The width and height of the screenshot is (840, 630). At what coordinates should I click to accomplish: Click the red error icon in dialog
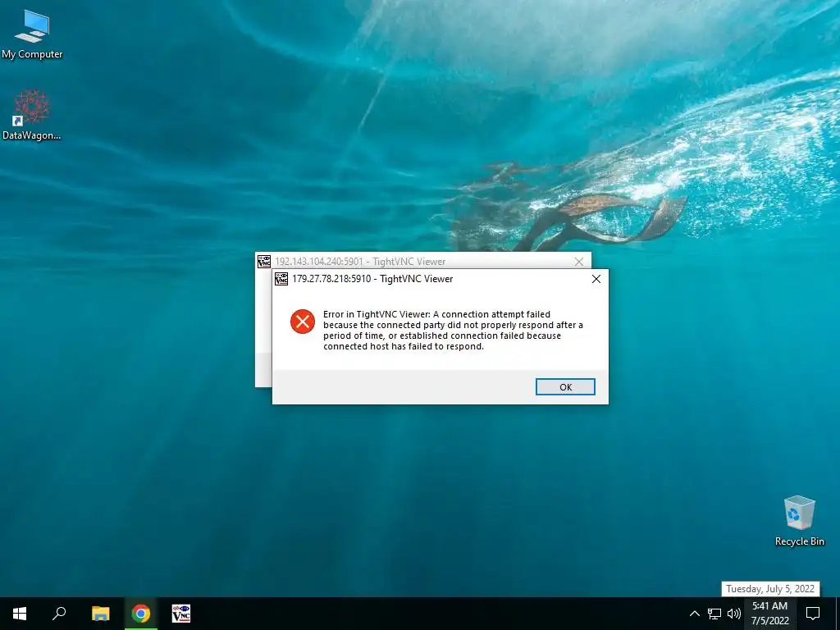[x=303, y=322]
